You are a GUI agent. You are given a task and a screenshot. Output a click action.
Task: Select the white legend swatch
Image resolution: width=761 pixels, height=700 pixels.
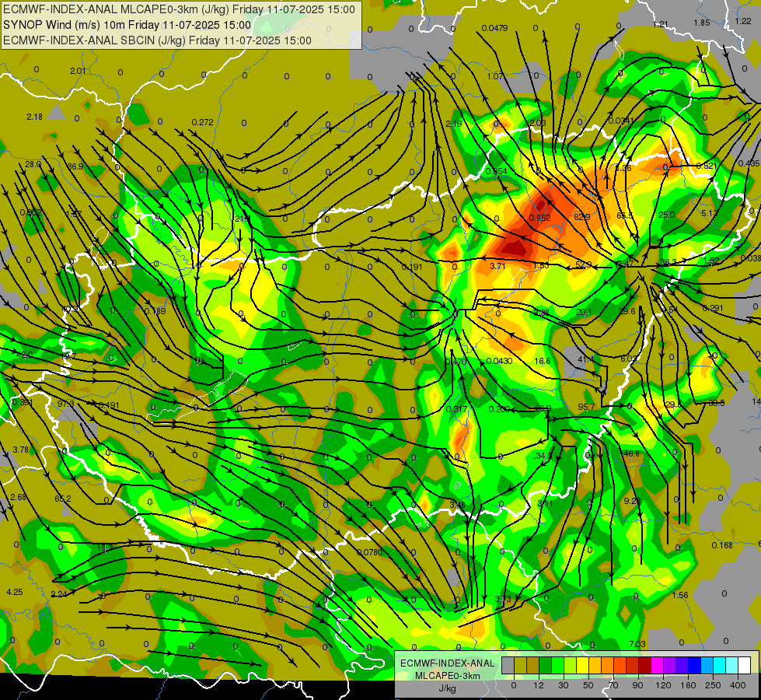click(x=744, y=666)
